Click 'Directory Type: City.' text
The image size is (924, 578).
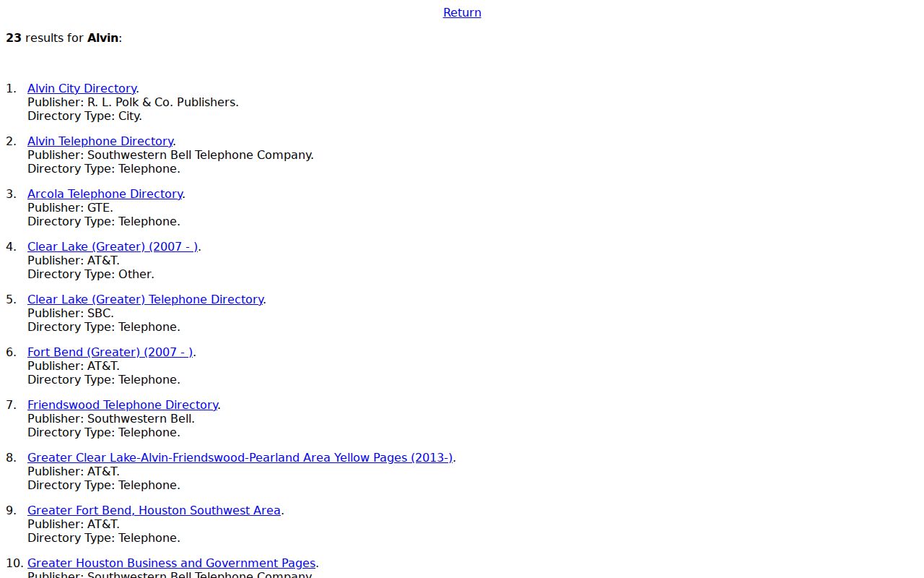[x=84, y=116]
